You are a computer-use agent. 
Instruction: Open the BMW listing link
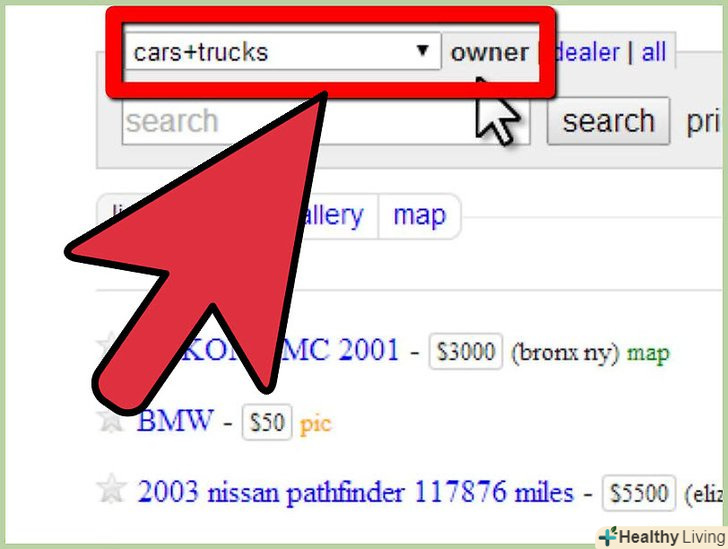(x=176, y=420)
